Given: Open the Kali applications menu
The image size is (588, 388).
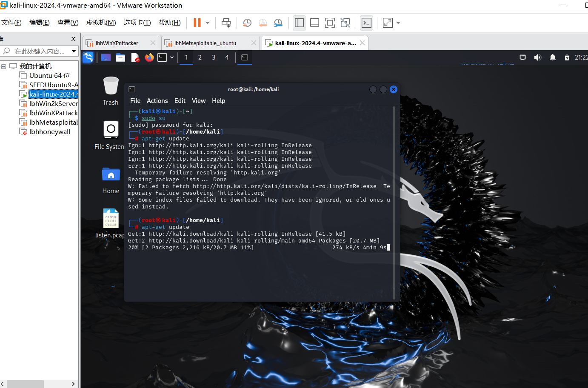Looking at the screenshot, I should click(88, 57).
